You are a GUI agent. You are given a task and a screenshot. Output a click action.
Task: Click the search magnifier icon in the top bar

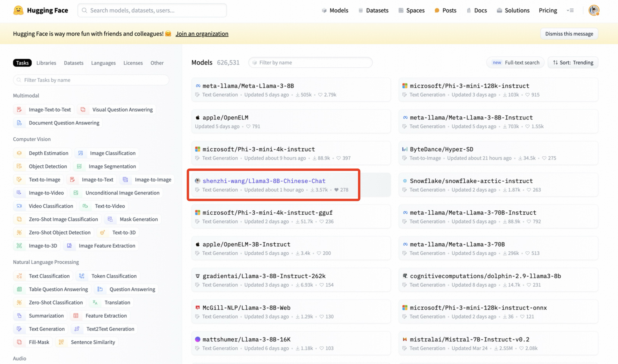click(84, 10)
